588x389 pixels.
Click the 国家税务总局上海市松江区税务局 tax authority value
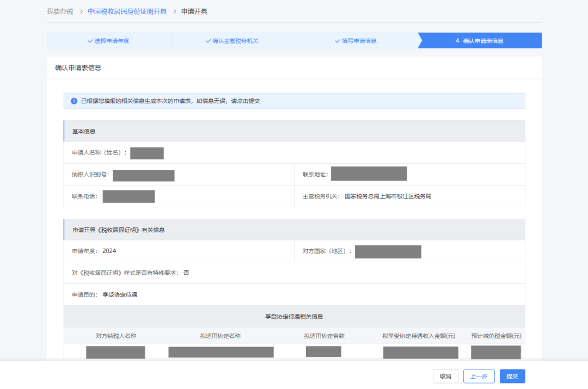tap(388, 196)
